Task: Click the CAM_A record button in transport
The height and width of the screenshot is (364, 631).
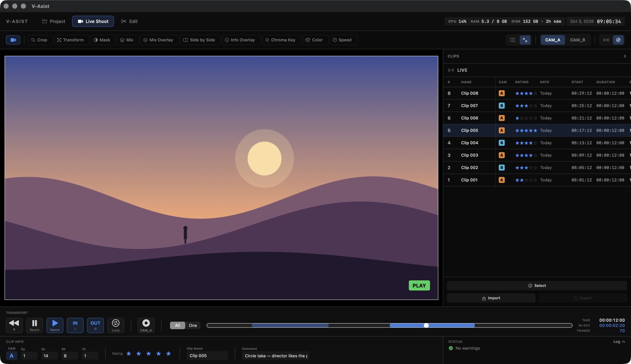Action: click(x=146, y=325)
